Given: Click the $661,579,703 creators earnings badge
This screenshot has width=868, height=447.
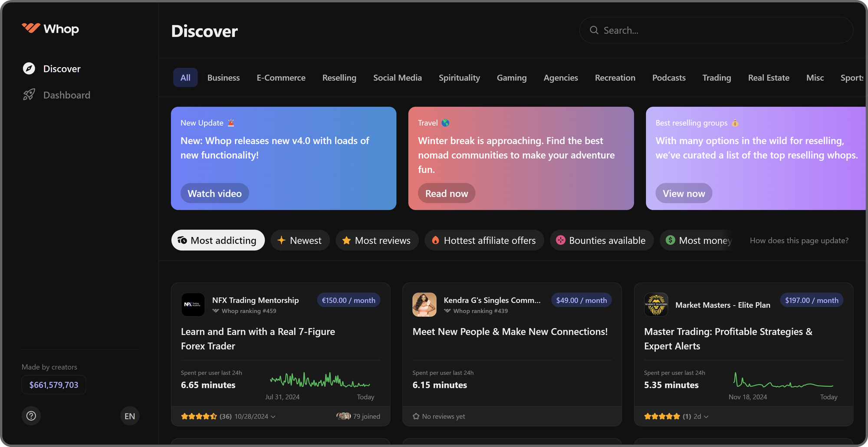Looking at the screenshot, I should [54, 385].
